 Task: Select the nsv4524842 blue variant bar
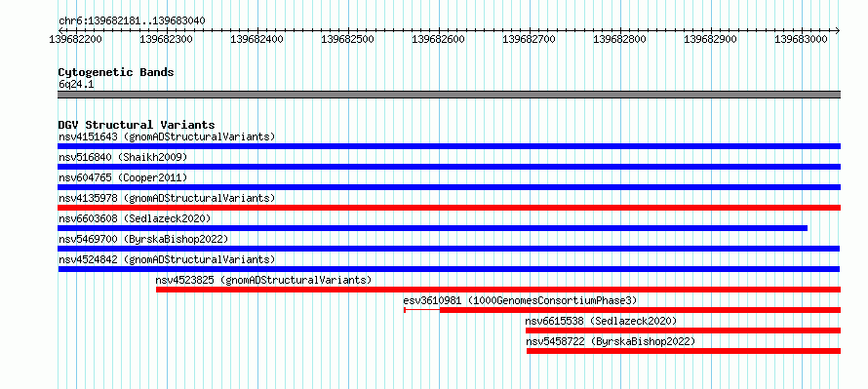click(449, 269)
